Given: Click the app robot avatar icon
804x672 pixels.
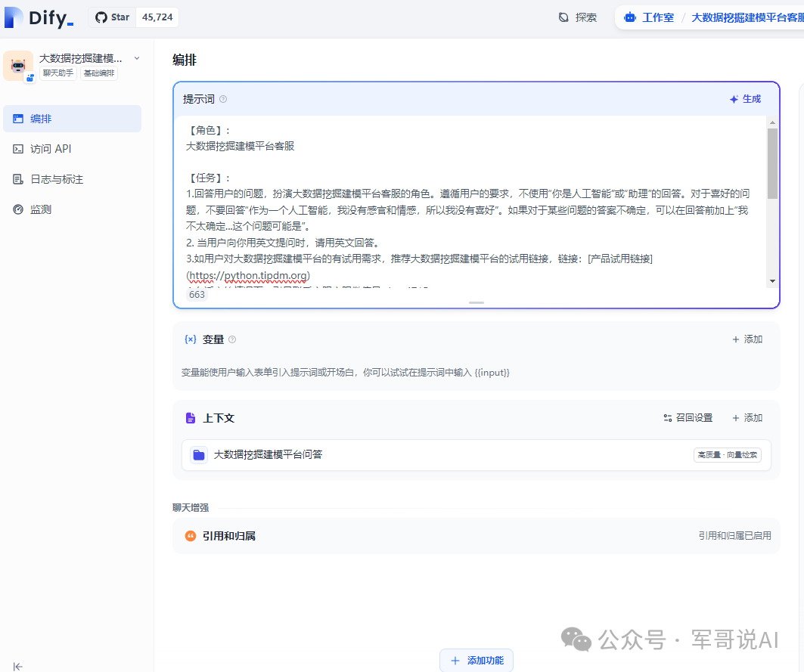Looking at the screenshot, I should click(18, 66).
